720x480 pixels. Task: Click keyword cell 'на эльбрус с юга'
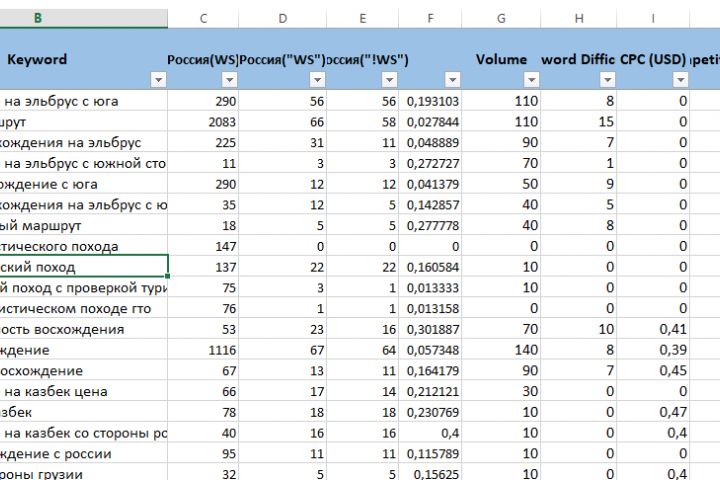84,101
